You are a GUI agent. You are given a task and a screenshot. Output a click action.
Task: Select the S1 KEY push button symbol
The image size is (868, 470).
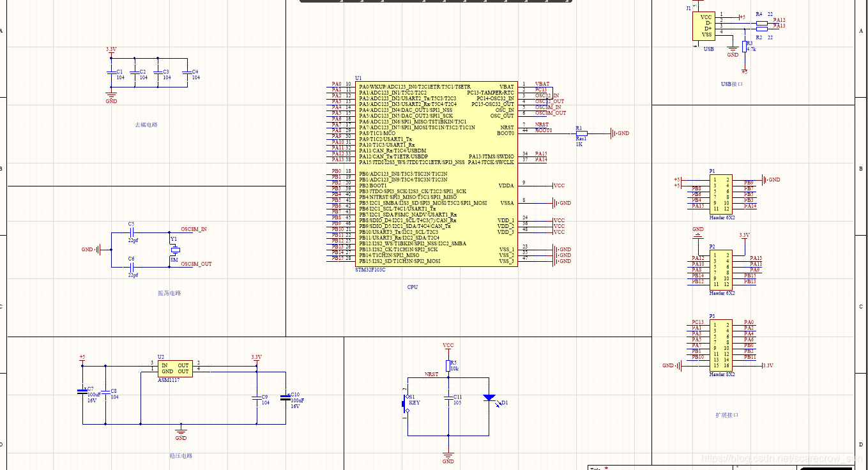pyautogui.click(x=406, y=402)
